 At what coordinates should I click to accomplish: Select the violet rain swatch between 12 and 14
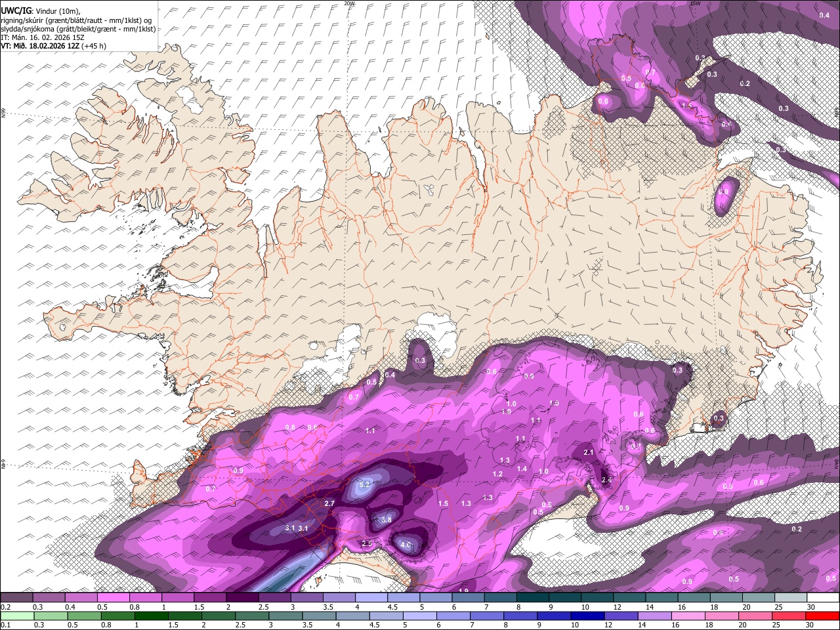click(x=621, y=616)
